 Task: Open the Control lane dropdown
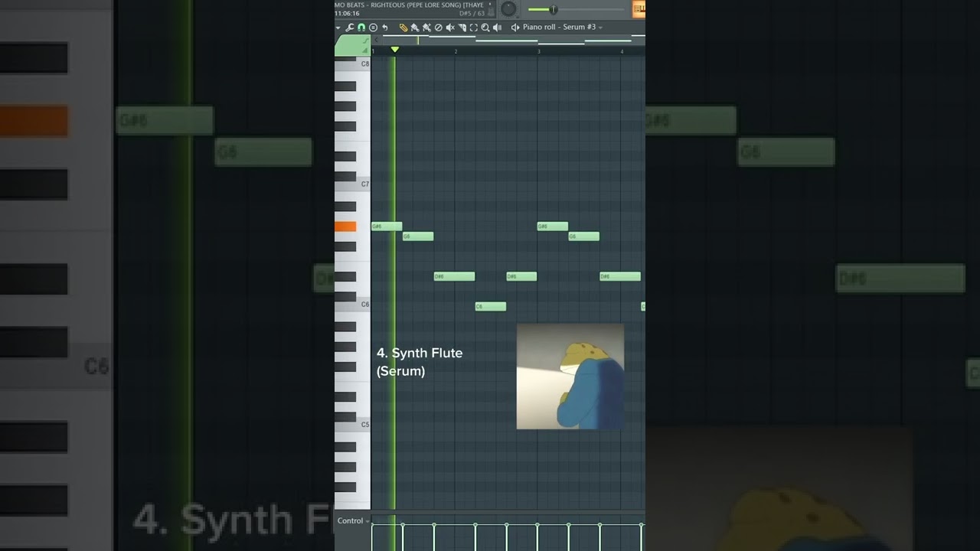pyautogui.click(x=353, y=521)
